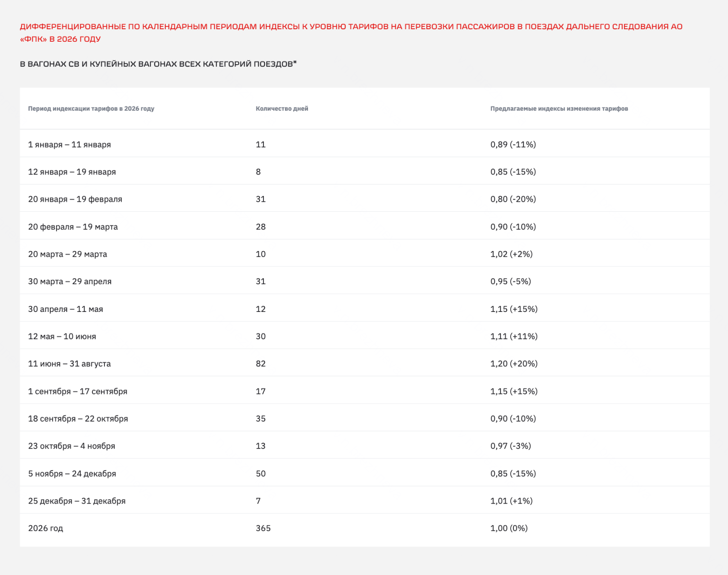The image size is (728, 575).
Task: Click the index value 0,97 (-3%)
Action: (x=511, y=446)
